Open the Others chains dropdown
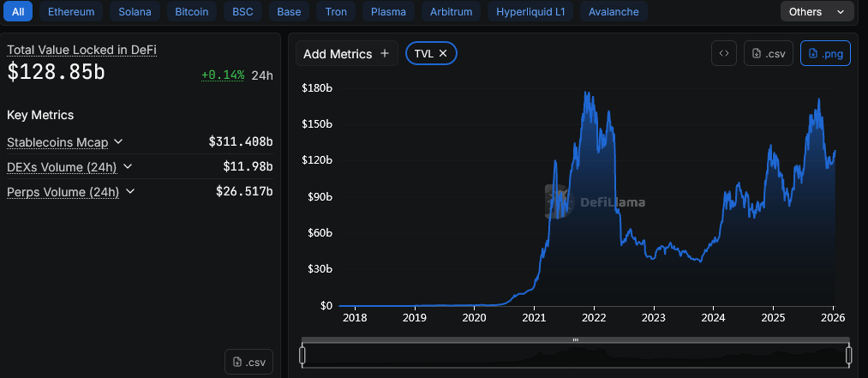This screenshot has height=378, width=868. [x=817, y=12]
